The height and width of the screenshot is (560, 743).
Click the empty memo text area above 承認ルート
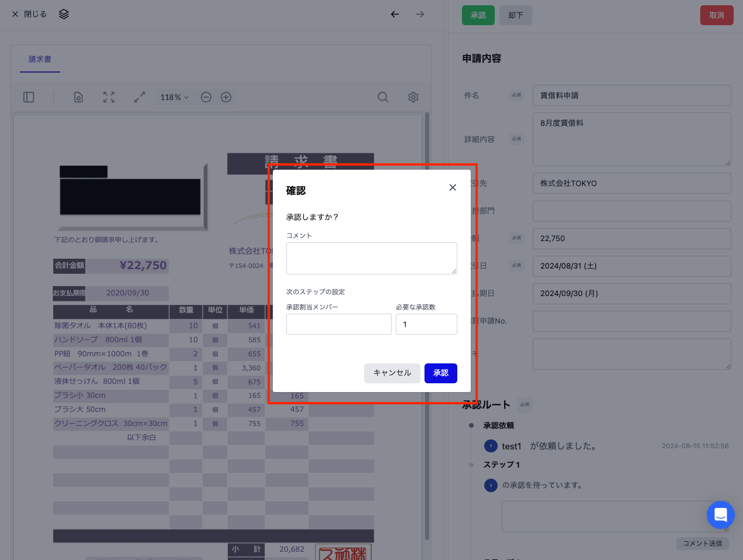click(x=632, y=353)
